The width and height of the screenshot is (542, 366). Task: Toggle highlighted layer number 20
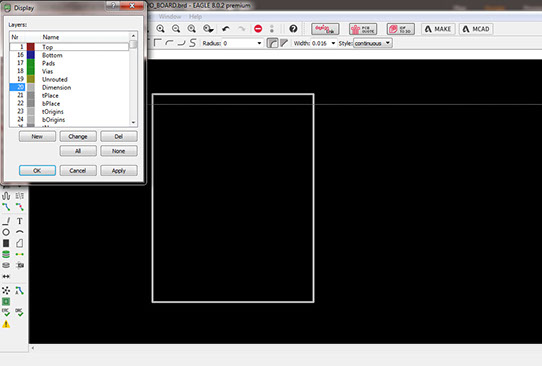click(x=17, y=87)
